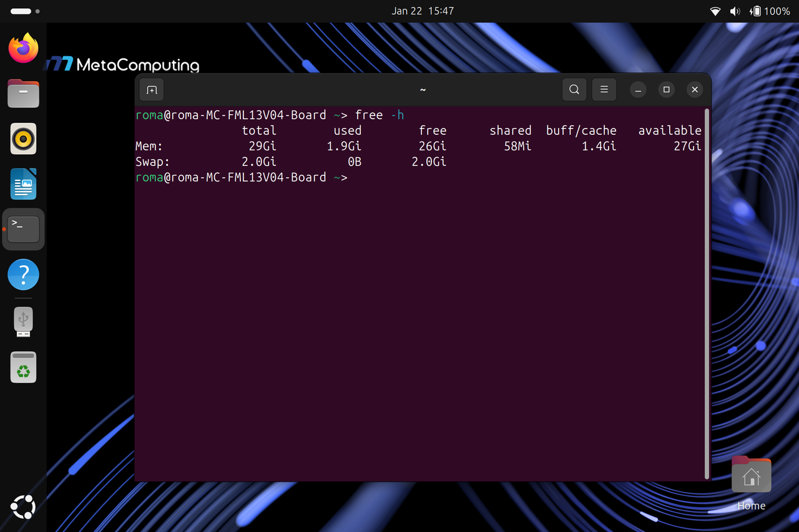
Task: Click the available value 27Gi
Action: pyautogui.click(x=687, y=146)
